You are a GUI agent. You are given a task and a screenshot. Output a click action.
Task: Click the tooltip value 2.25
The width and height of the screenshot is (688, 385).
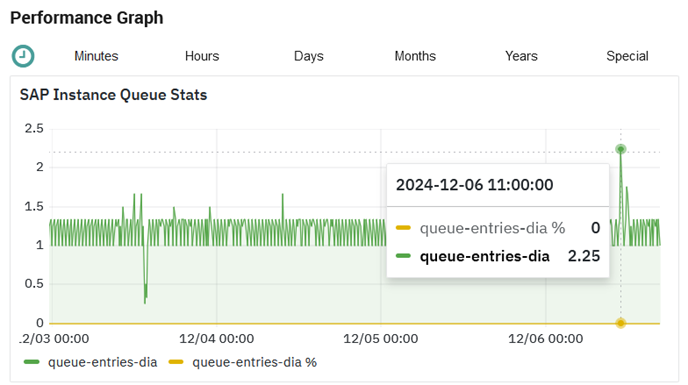(x=584, y=256)
